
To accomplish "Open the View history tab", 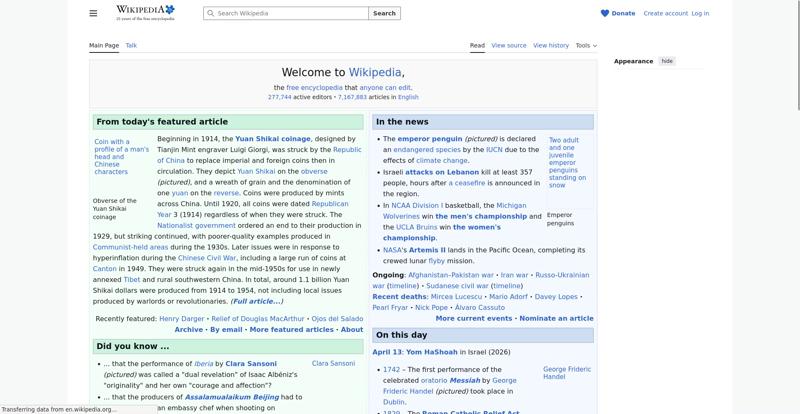I will 551,45.
